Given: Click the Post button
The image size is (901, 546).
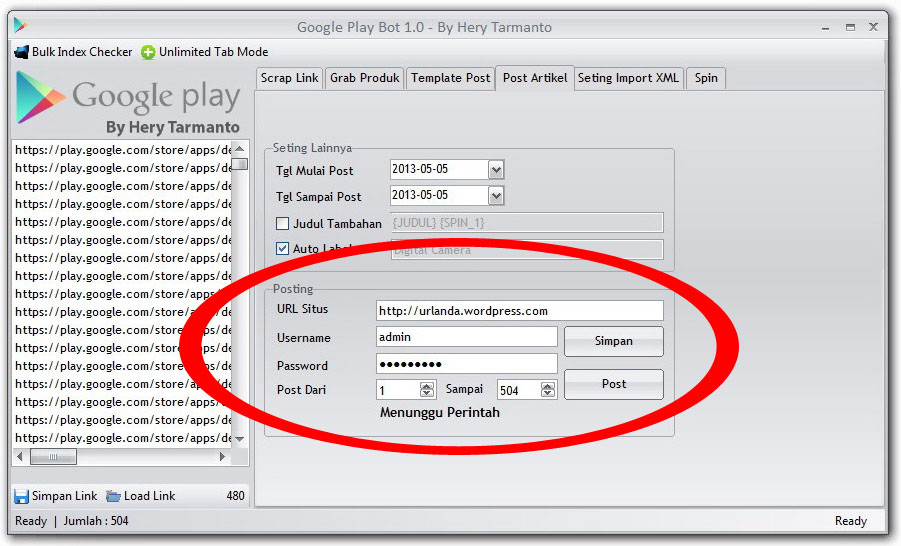Looking at the screenshot, I should click(x=614, y=384).
